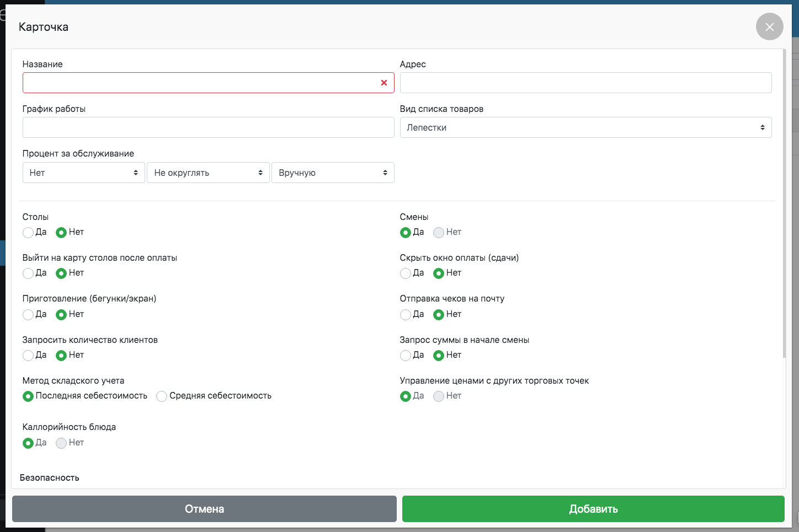This screenshot has width=799, height=532.
Task: Open the Вручную dropdown
Action: pos(333,173)
